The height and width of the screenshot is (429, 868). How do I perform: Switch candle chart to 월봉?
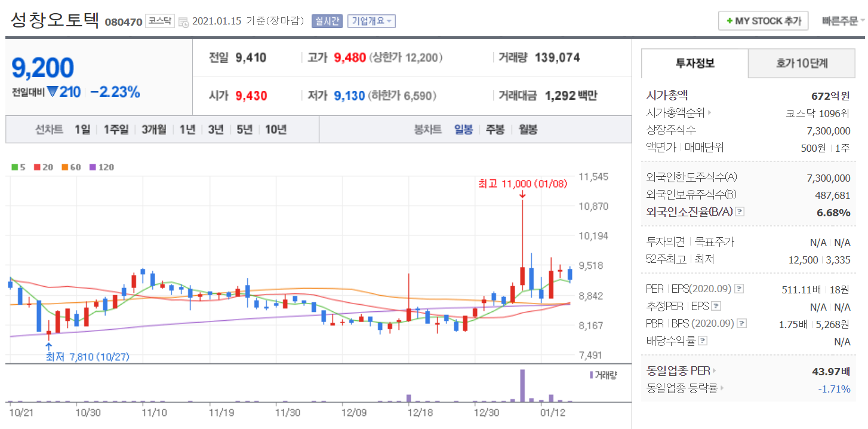(528, 129)
